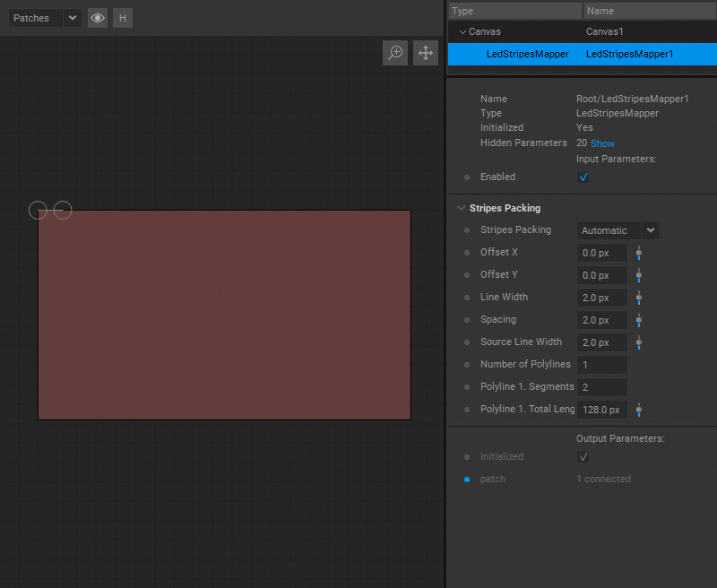Select the red patch rectangle
Viewport: 717px width, 588px height.
pos(225,315)
